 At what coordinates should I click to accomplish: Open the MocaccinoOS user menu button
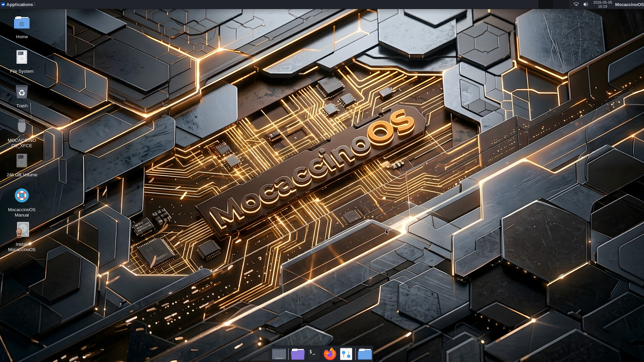629,4
